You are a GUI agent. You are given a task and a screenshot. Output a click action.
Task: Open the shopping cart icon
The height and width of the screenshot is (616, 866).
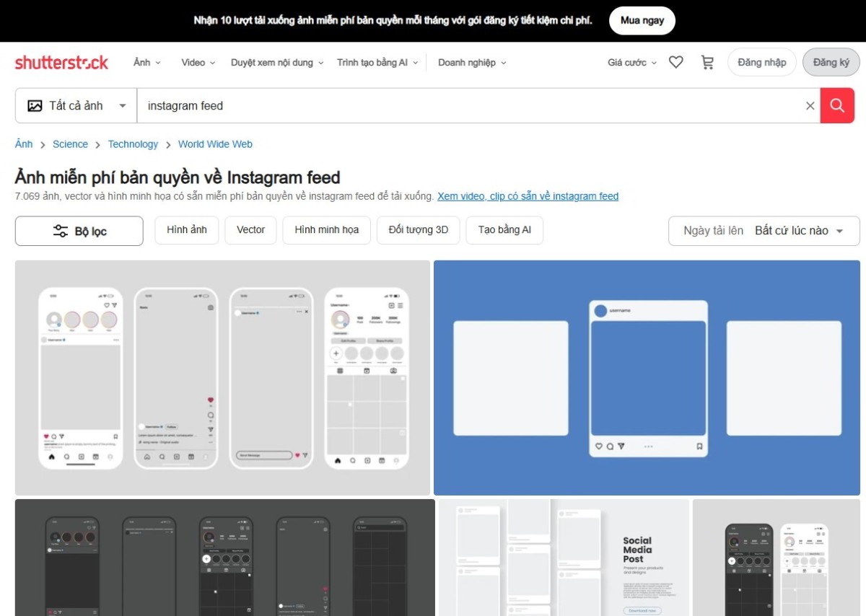707,63
